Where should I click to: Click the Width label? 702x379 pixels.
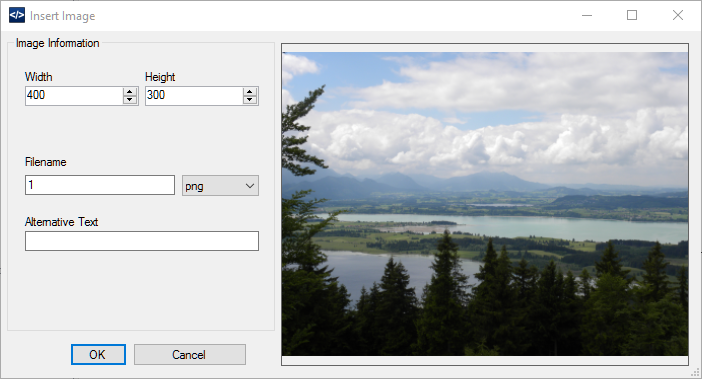coord(39,77)
